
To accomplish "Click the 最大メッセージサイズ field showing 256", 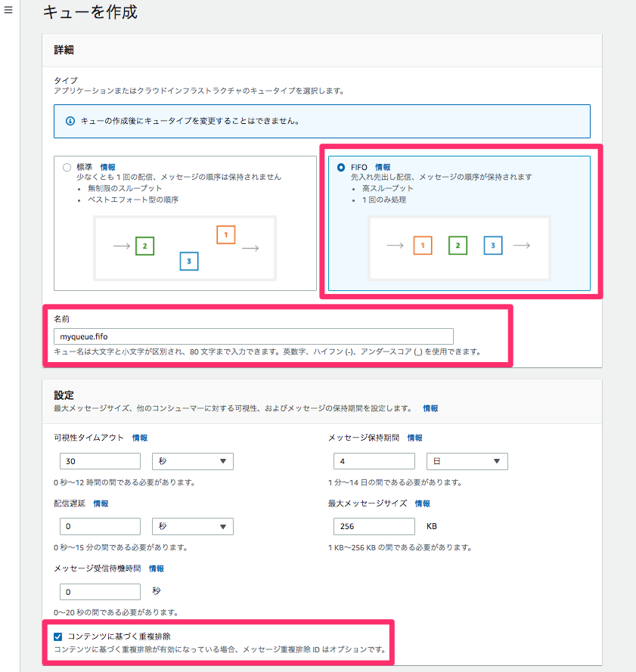I will click(x=374, y=526).
